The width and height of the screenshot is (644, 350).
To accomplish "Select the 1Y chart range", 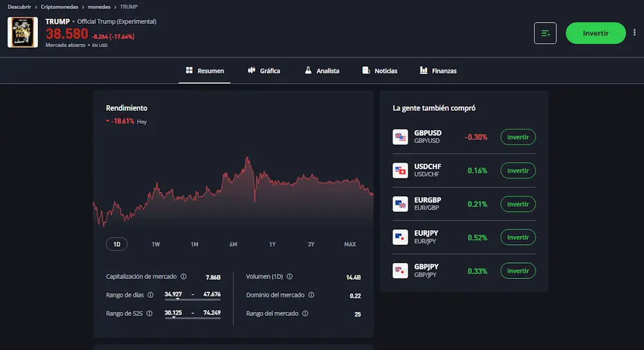I will pyautogui.click(x=272, y=244).
